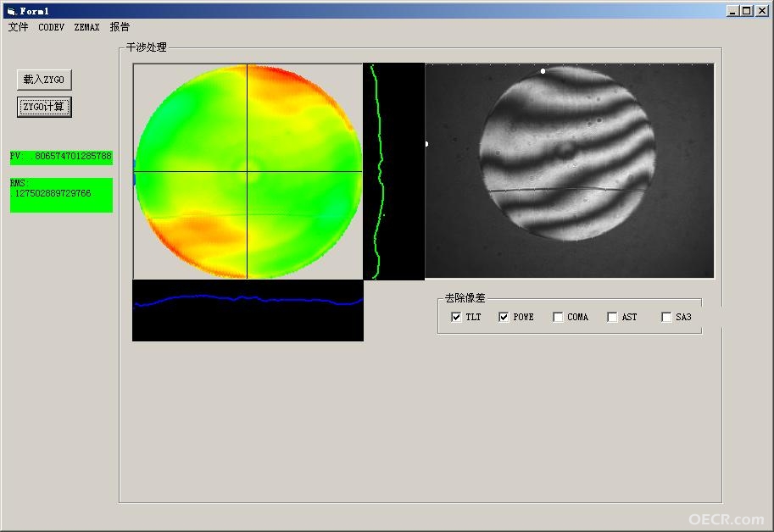Minimize the Form1 window
Screen dimensions: 774x532
pos(732,10)
